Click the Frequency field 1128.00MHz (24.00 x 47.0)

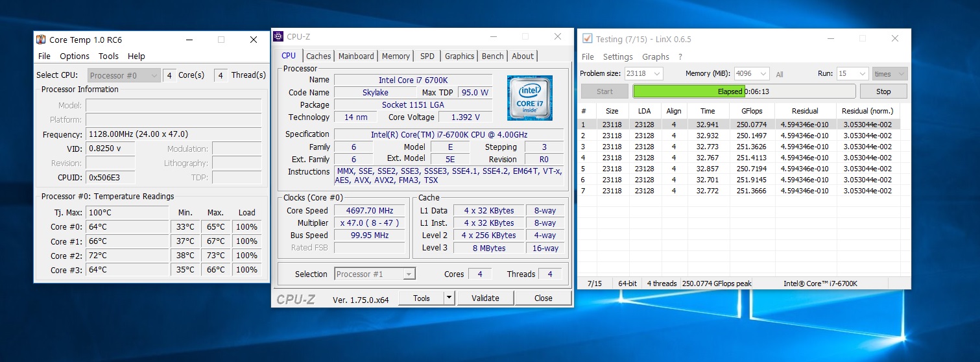coord(174,134)
